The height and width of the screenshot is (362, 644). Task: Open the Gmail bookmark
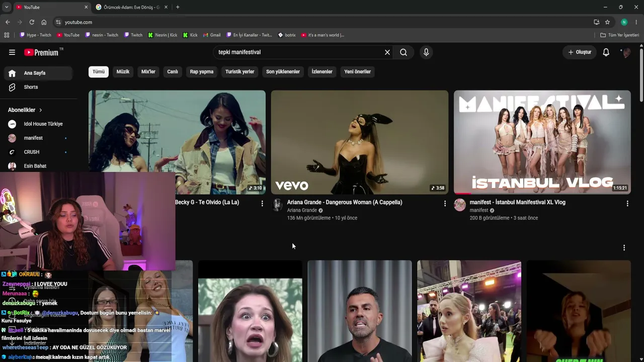point(212,35)
